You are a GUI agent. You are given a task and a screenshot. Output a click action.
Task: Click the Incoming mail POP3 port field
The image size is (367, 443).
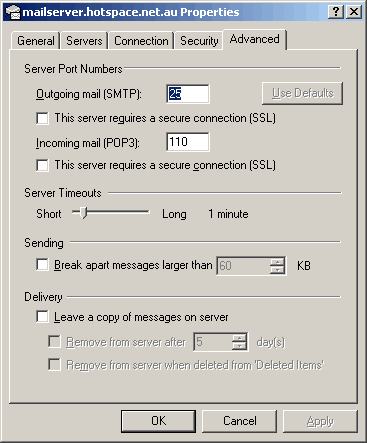click(x=188, y=142)
